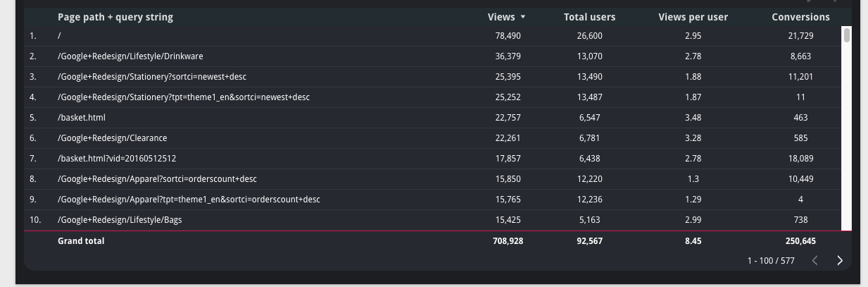
Task: Sort table by Conversions header
Action: (x=800, y=17)
